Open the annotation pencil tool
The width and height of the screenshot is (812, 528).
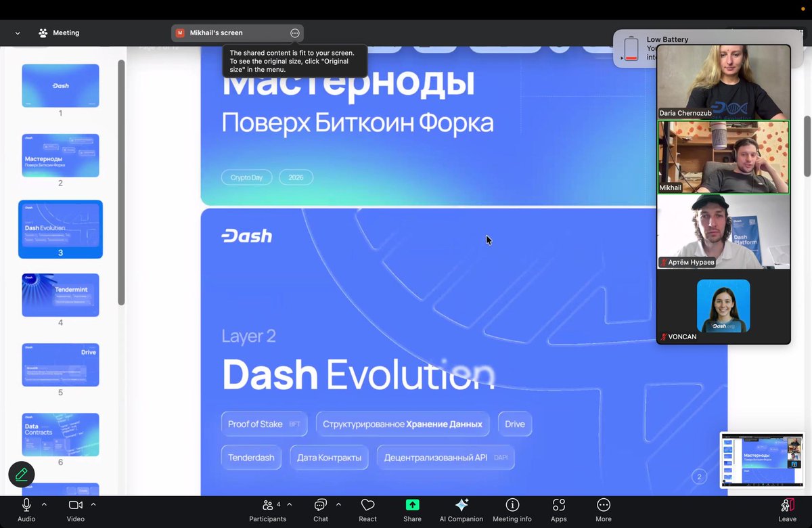tap(22, 475)
